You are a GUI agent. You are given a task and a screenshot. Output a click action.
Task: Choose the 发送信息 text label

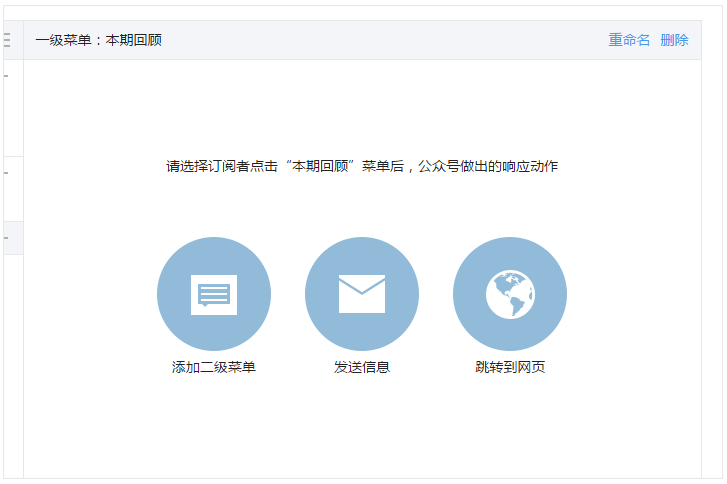[361, 367]
